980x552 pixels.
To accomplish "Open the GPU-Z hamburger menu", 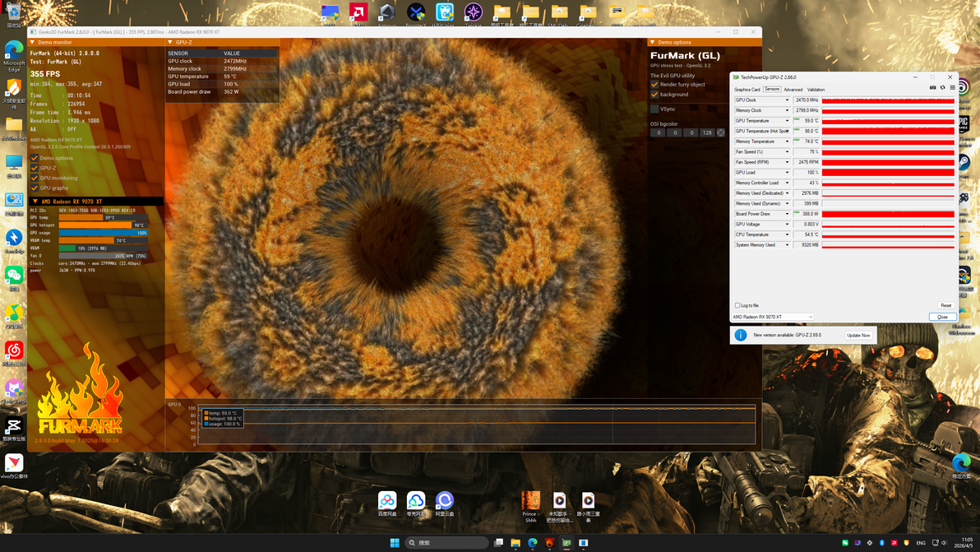I will [953, 88].
